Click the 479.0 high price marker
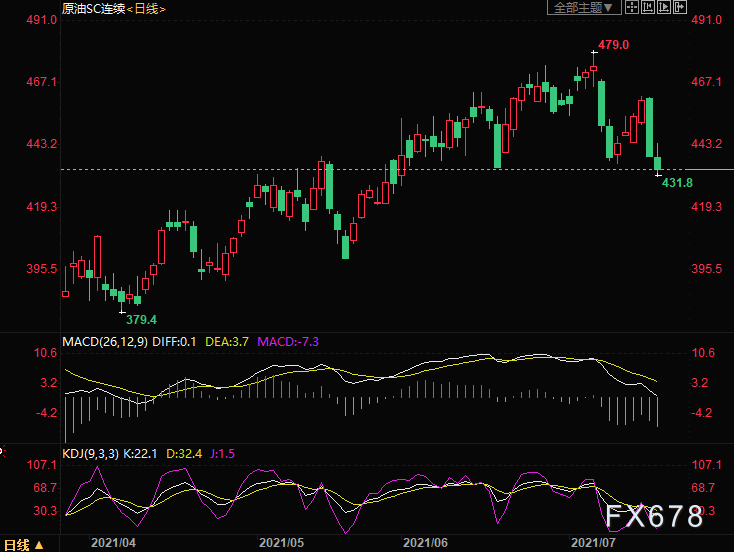This screenshot has height=552, width=734. 613,45
